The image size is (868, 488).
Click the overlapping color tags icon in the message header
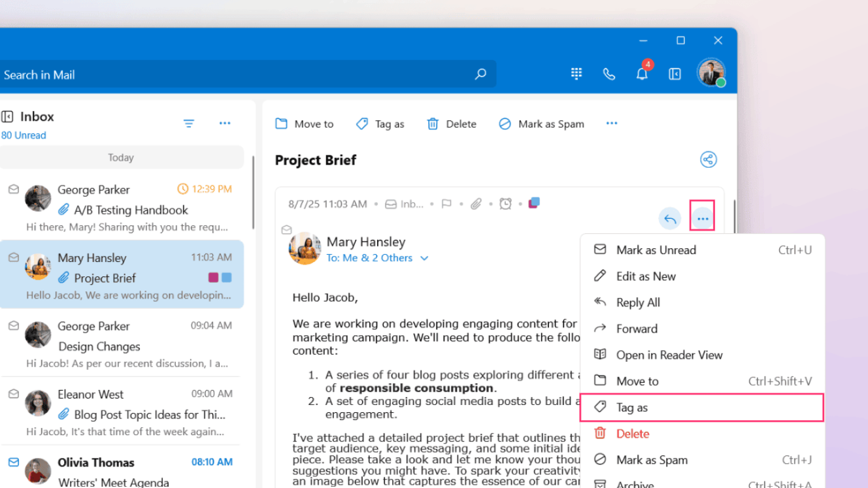click(534, 203)
